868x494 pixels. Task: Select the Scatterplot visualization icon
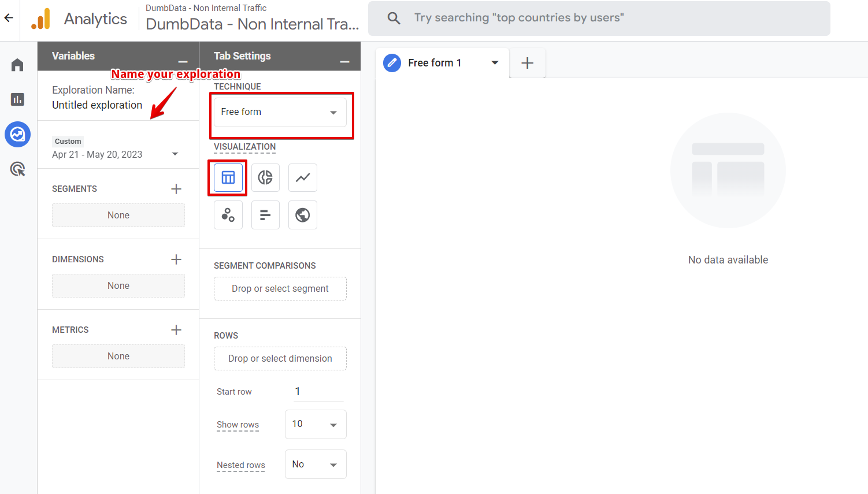pyautogui.click(x=228, y=215)
